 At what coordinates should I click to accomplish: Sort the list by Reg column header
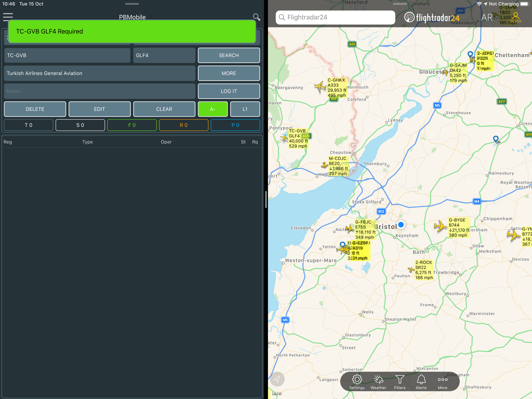(x=8, y=142)
